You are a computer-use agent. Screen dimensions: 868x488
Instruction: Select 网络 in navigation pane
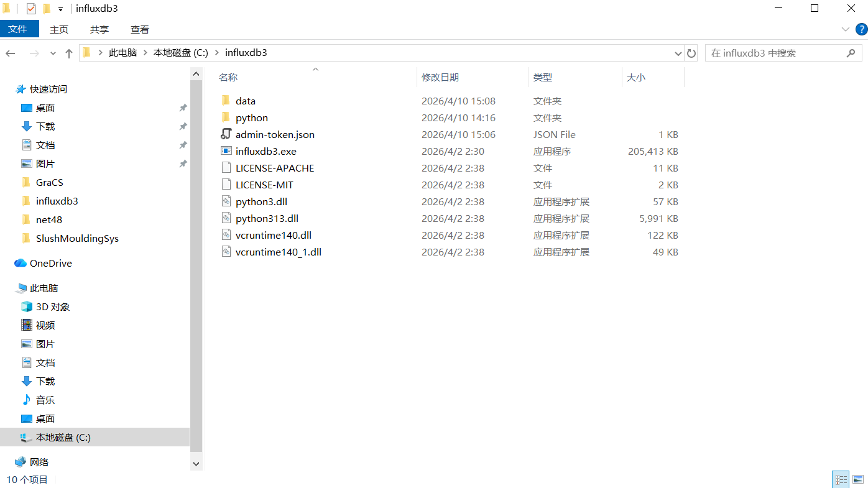[39, 462]
